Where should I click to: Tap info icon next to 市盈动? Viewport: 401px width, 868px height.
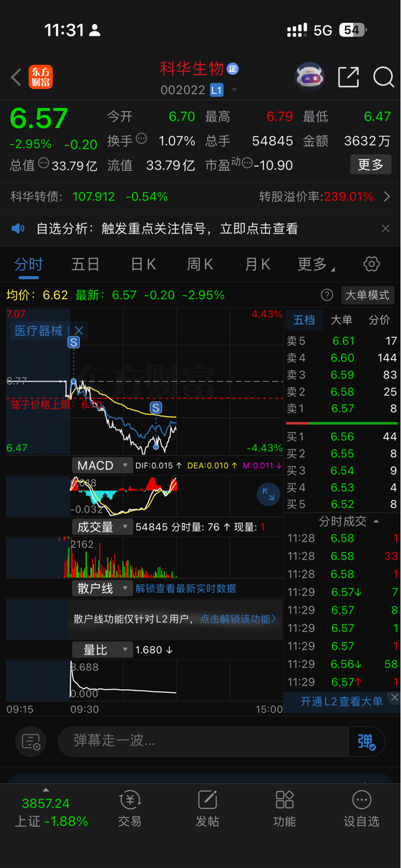247,163
